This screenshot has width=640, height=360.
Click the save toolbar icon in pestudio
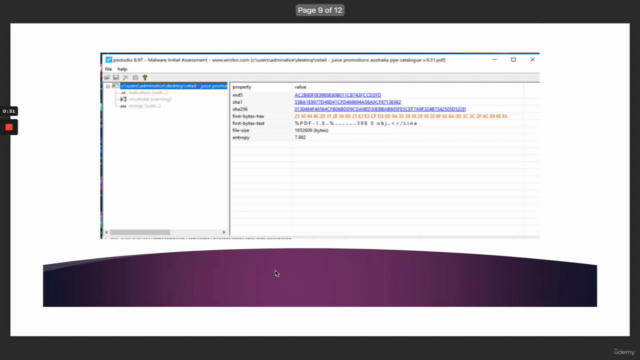[x=116, y=78]
